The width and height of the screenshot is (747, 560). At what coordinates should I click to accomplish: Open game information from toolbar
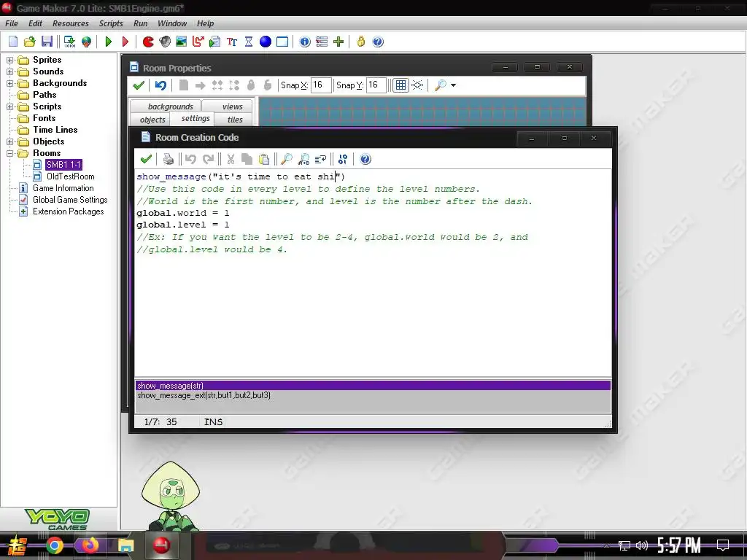[x=305, y=42]
